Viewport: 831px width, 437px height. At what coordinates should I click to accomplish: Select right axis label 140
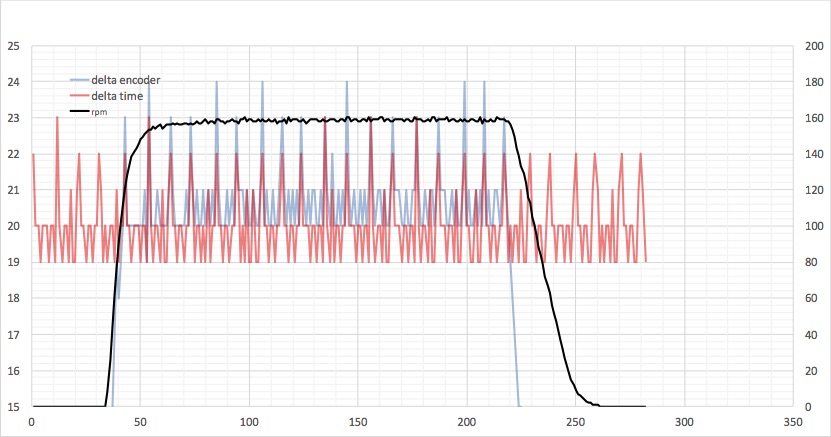[x=814, y=154]
